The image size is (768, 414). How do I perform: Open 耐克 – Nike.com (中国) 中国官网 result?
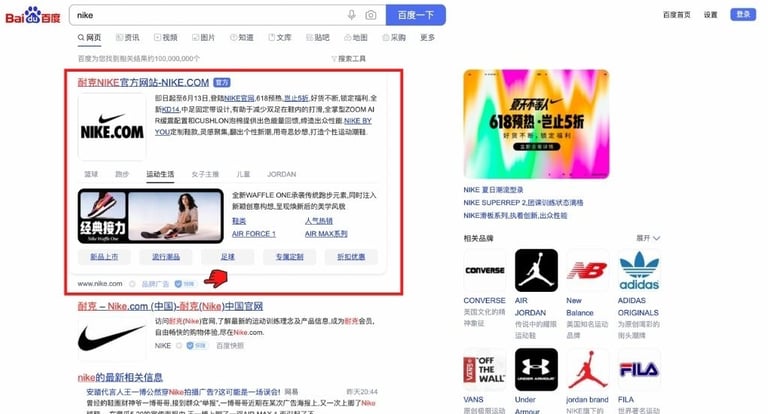(170, 307)
